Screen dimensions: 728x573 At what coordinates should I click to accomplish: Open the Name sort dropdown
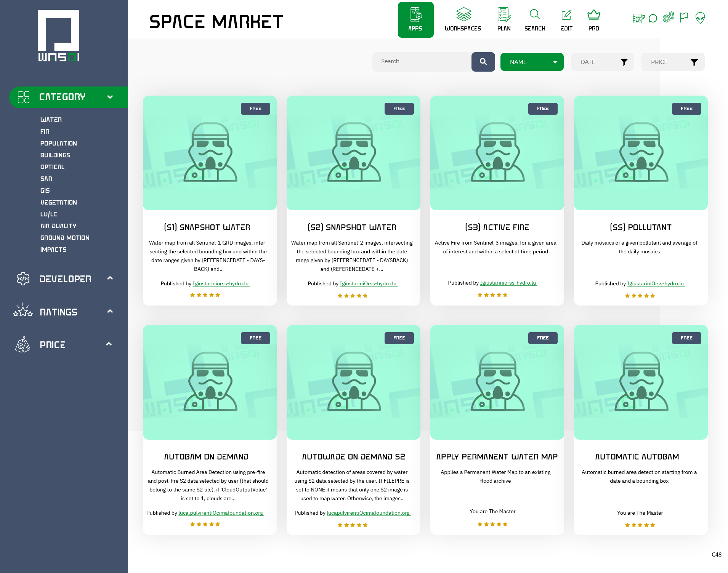532,62
